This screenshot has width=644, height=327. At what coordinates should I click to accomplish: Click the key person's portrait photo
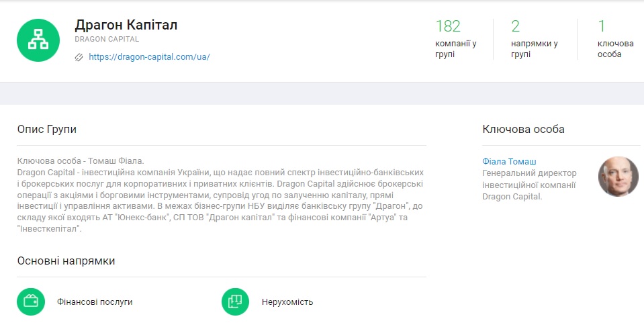click(618, 177)
